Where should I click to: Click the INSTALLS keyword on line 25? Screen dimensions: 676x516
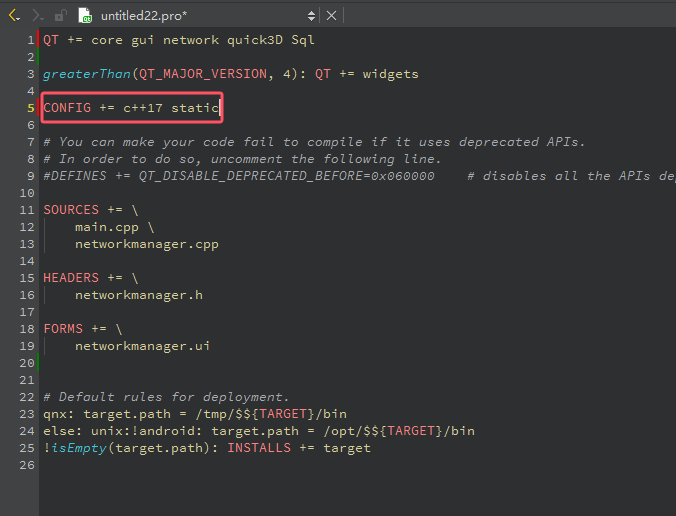(262, 447)
